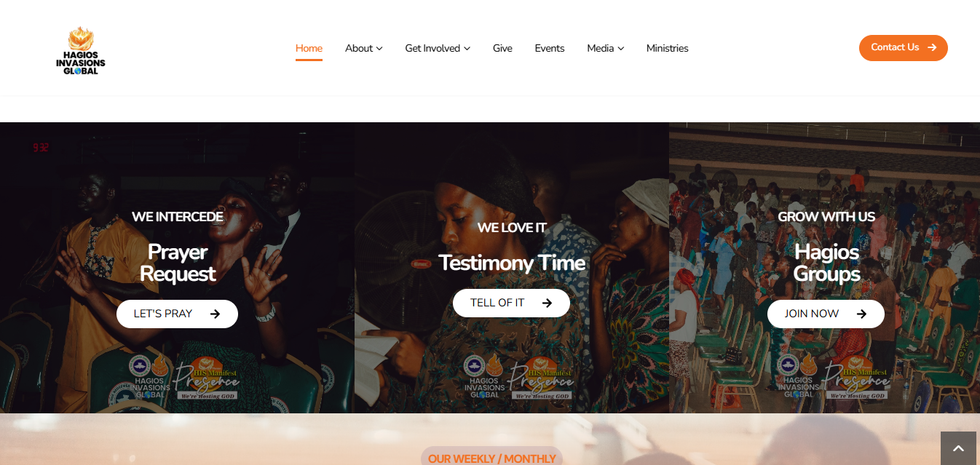This screenshot has width=980, height=465.
Task: Click the arrow on Contact Us button
Action: pos(932,47)
